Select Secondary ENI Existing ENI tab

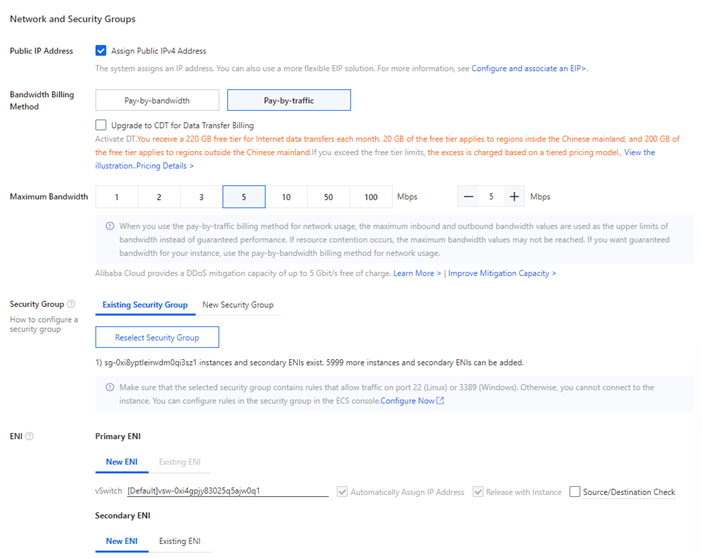pyautogui.click(x=180, y=541)
